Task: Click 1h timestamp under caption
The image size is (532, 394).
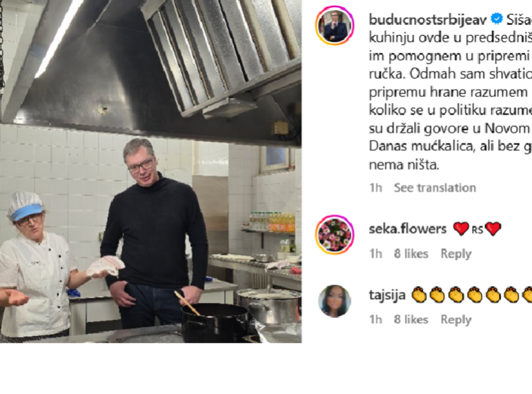Action: (x=376, y=188)
